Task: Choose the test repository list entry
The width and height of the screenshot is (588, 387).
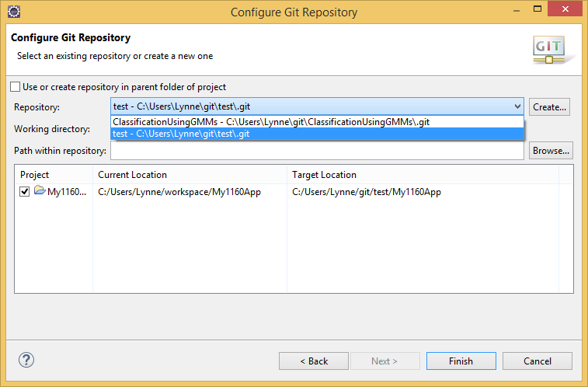Action: [x=317, y=134]
